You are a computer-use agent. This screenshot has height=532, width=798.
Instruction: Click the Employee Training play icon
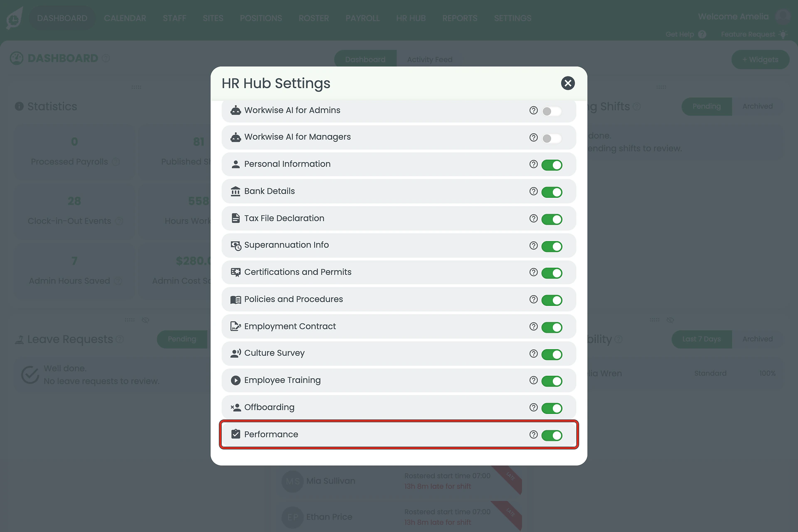pyautogui.click(x=236, y=380)
